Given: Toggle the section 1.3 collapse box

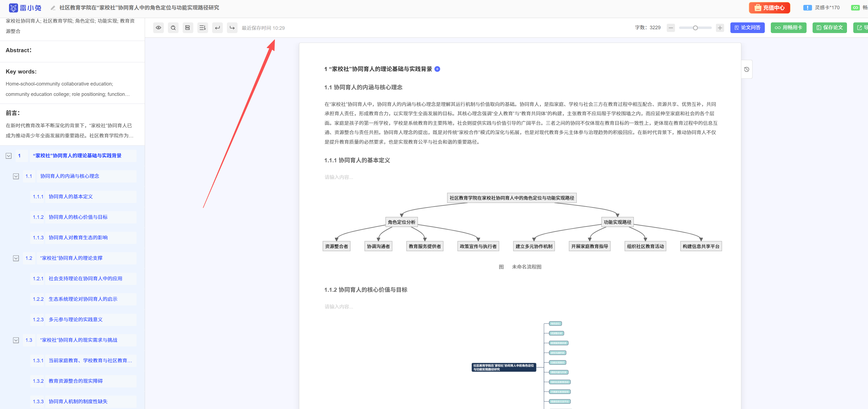Looking at the screenshot, I should click(16, 340).
